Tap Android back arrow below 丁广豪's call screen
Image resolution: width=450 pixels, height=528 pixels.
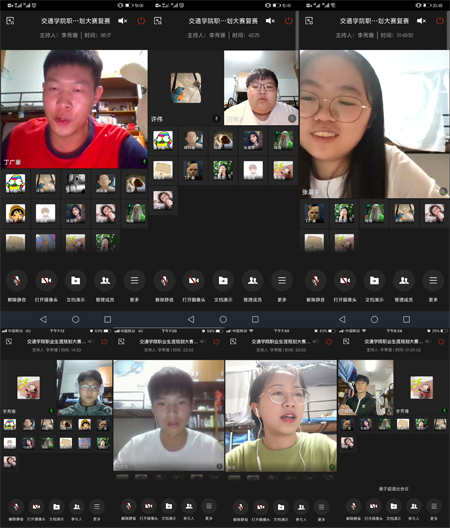(x=43, y=319)
